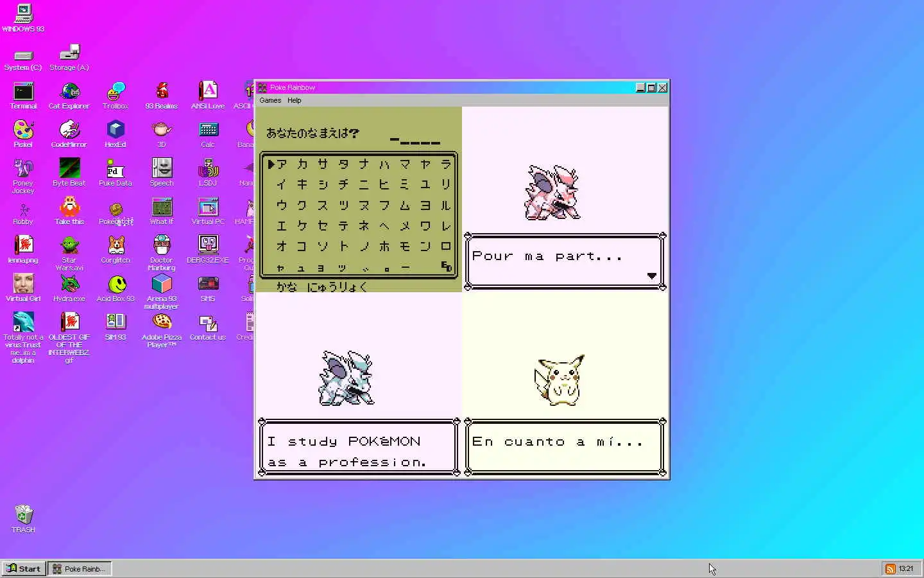Launch DEFRAG32.EXE icon
The image size is (924, 578).
tap(208, 250)
